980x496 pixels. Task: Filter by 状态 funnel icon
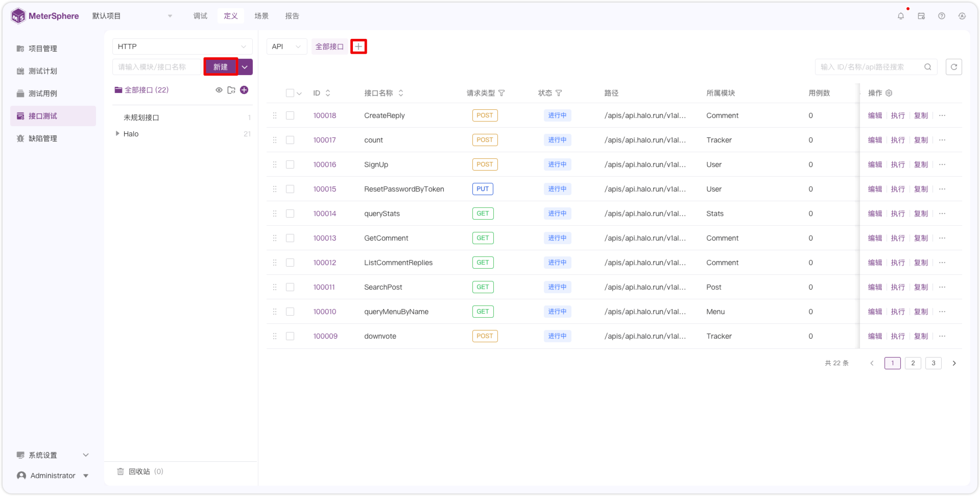click(x=559, y=93)
